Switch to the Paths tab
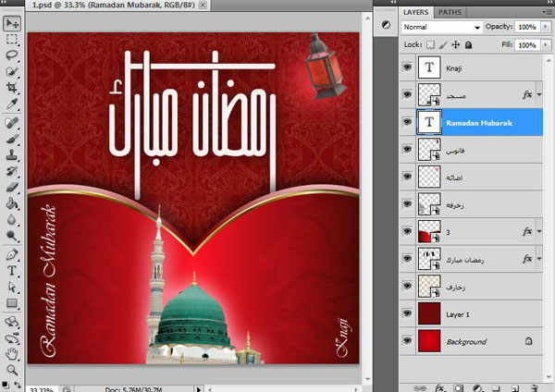The image size is (555, 392). pos(450,12)
